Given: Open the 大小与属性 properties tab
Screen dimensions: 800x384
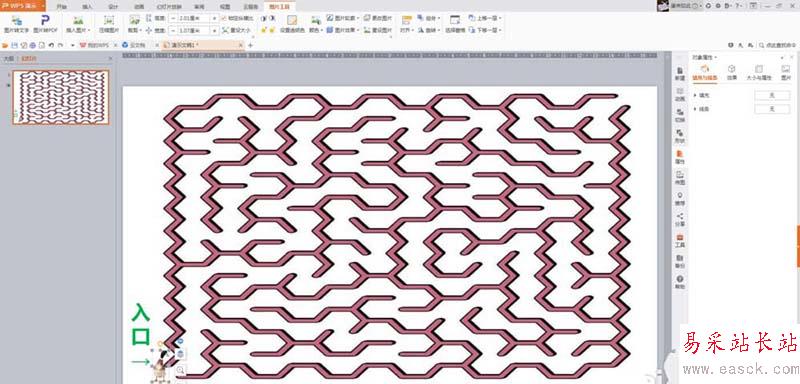Looking at the screenshot, I should 759,72.
